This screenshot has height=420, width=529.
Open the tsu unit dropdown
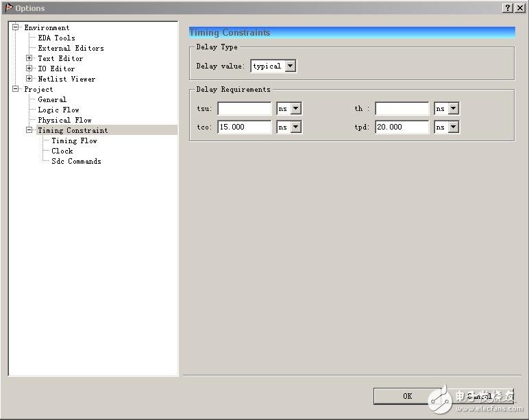[x=296, y=108]
